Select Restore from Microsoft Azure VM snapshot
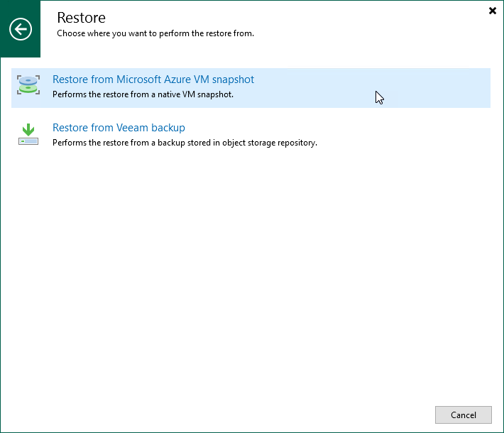 (x=153, y=80)
